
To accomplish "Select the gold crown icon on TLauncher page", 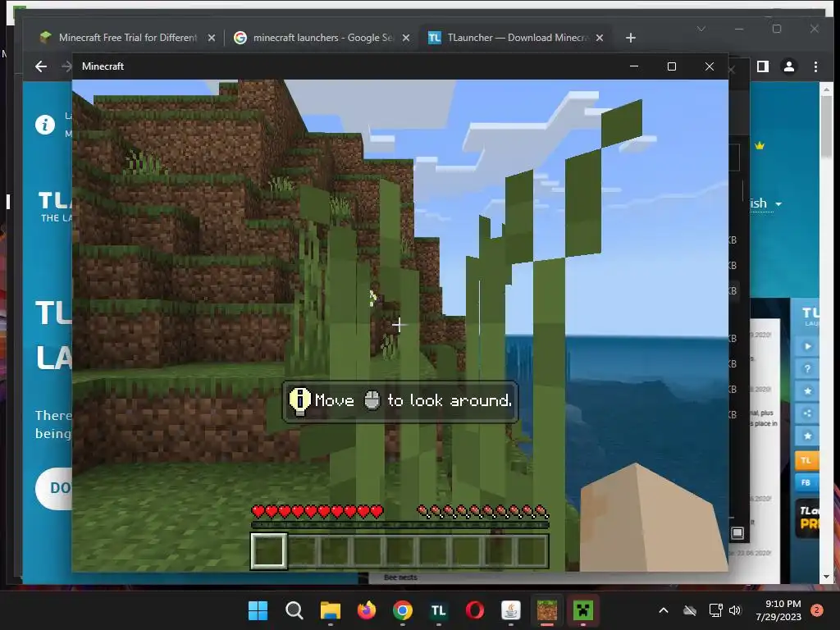I will (759, 146).
